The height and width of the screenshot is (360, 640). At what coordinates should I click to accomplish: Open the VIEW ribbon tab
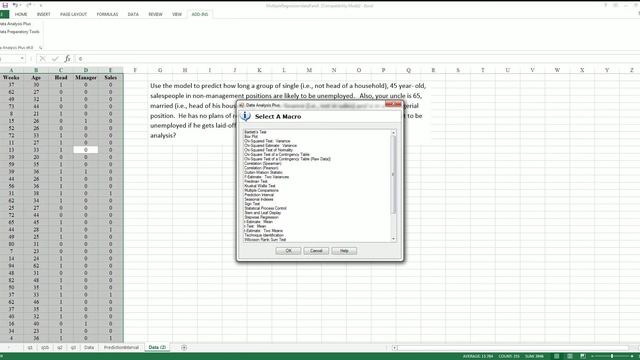point(177,14)
